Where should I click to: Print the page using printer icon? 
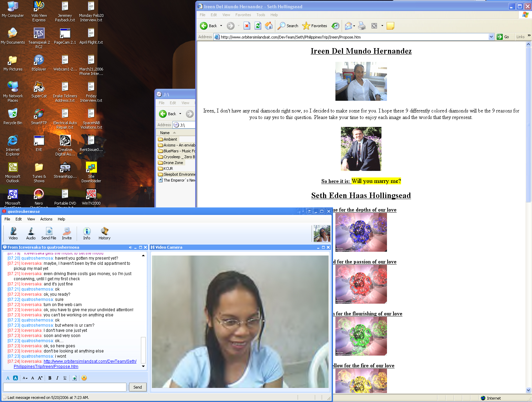pyautogui.click(x=362, y=26)
